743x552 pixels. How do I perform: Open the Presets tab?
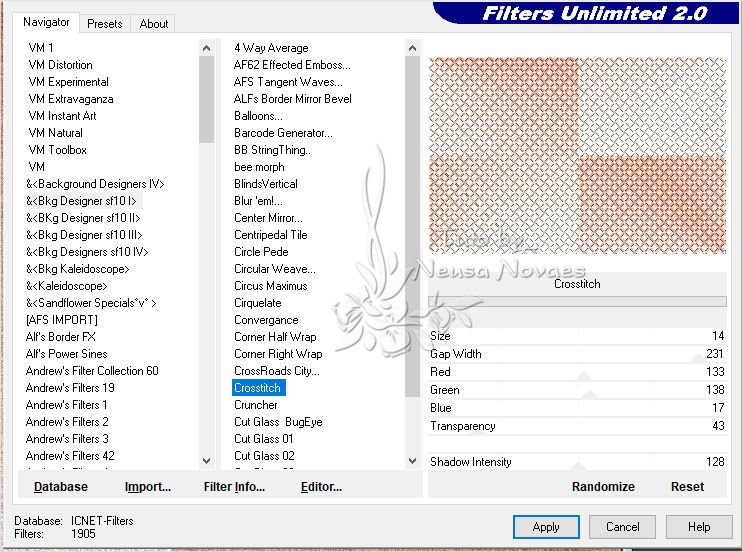(104, 24)
